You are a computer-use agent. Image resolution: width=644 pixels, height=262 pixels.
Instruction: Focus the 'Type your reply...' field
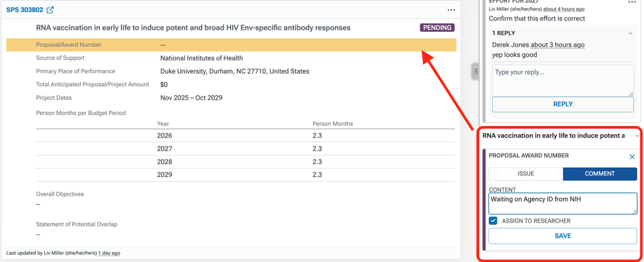tap(562, 80)
